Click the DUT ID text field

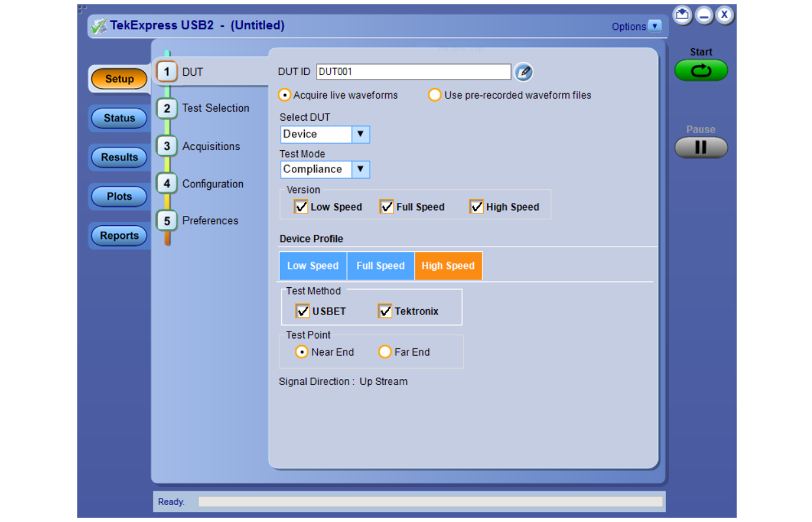point(413,72)
